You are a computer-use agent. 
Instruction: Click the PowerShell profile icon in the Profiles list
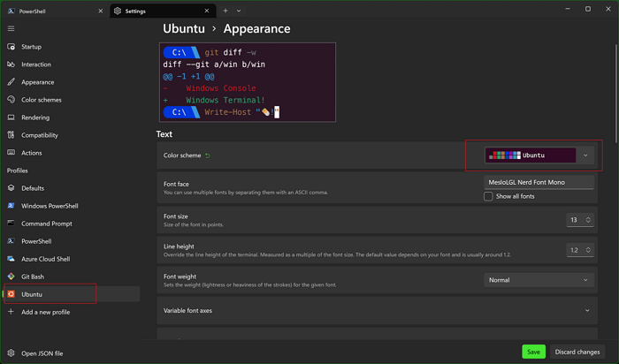tap(11, 241)
